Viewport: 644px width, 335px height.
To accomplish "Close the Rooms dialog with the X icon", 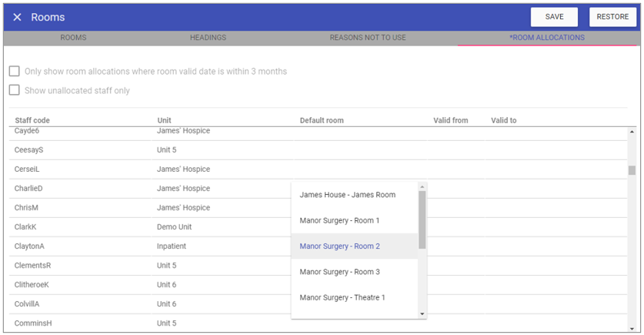I will [17, 17].
